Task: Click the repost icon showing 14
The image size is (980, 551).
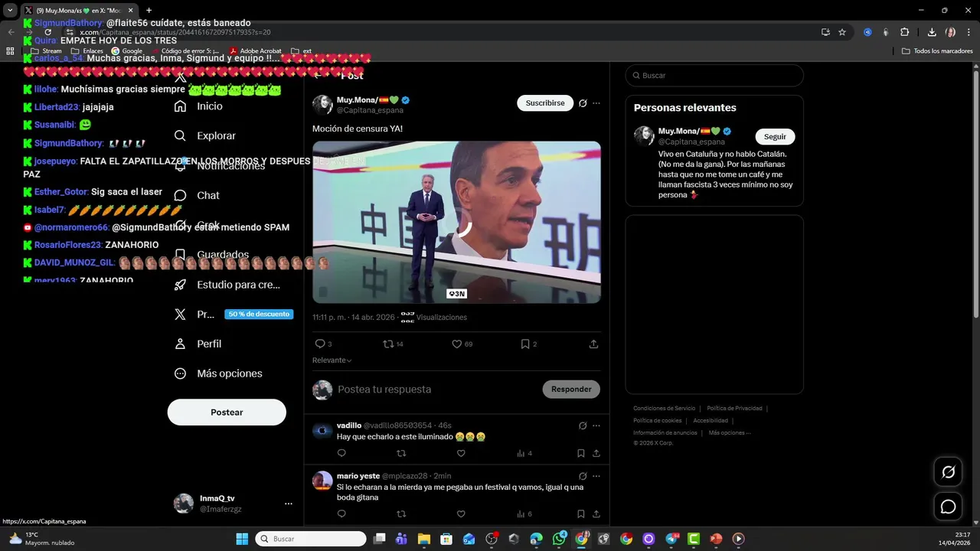Action: [x=388, y=344]
